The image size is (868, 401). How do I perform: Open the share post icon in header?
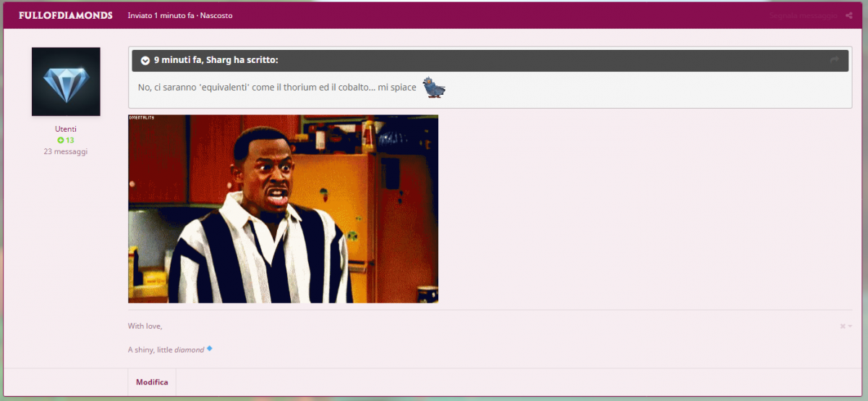pyautogui.click(x=848, y=15)
